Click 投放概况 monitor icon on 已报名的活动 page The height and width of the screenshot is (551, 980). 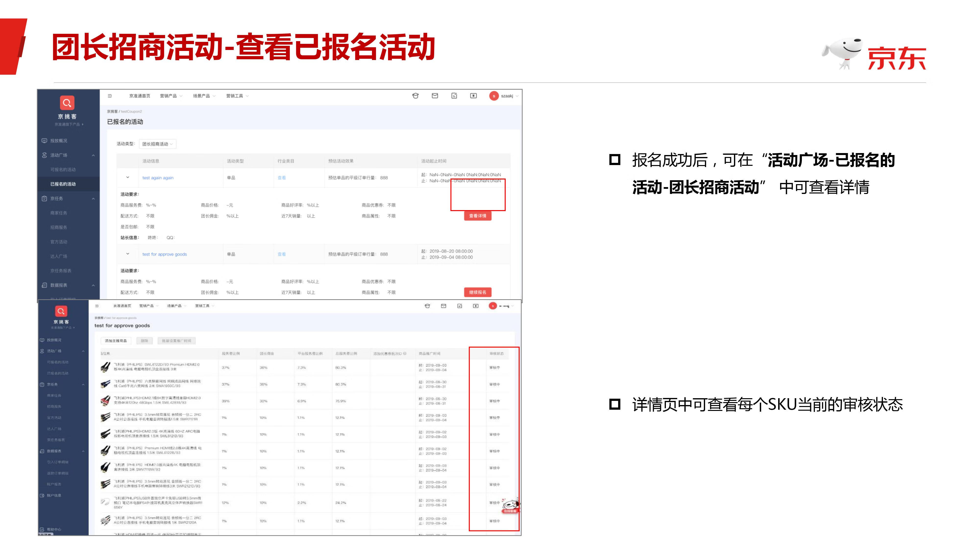point(44,141)
